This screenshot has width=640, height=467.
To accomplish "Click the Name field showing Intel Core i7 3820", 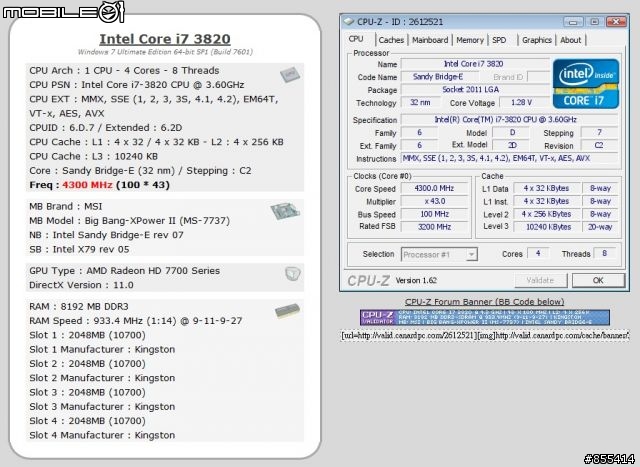I will [475, 64].
